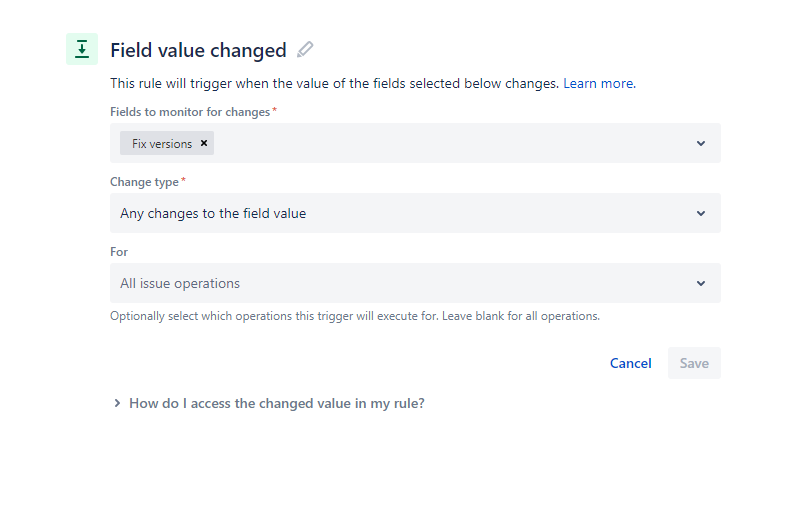Open the Learn more link
794x508 pixels.
click(x=598, y=83)
